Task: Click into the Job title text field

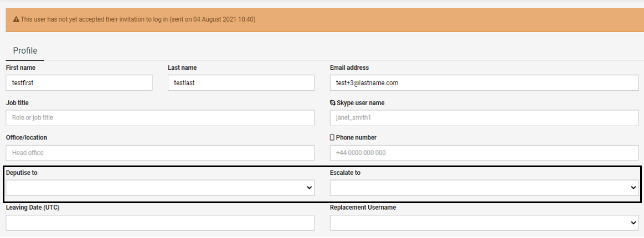Action: [x=160, y=118]
